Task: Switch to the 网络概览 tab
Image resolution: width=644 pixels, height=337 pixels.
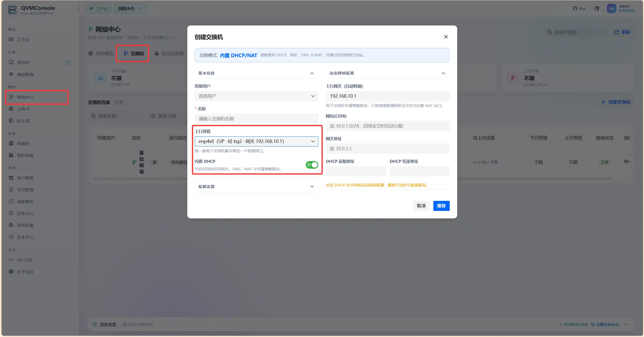Action: [101, 53]
